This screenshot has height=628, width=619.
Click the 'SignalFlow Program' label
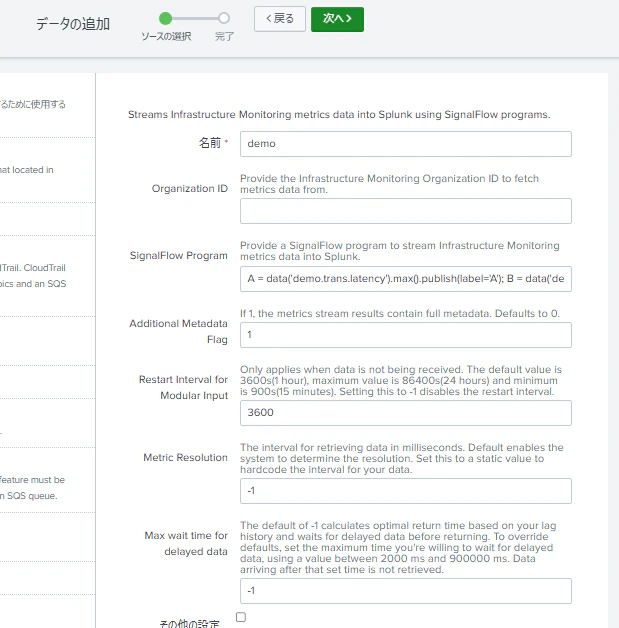tap(179, 256)
